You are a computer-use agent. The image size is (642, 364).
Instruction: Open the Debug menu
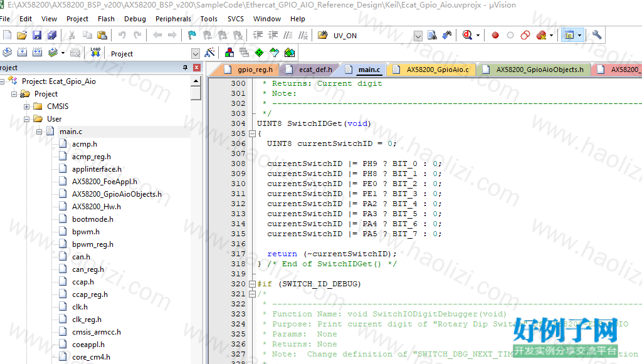[135, 19]
